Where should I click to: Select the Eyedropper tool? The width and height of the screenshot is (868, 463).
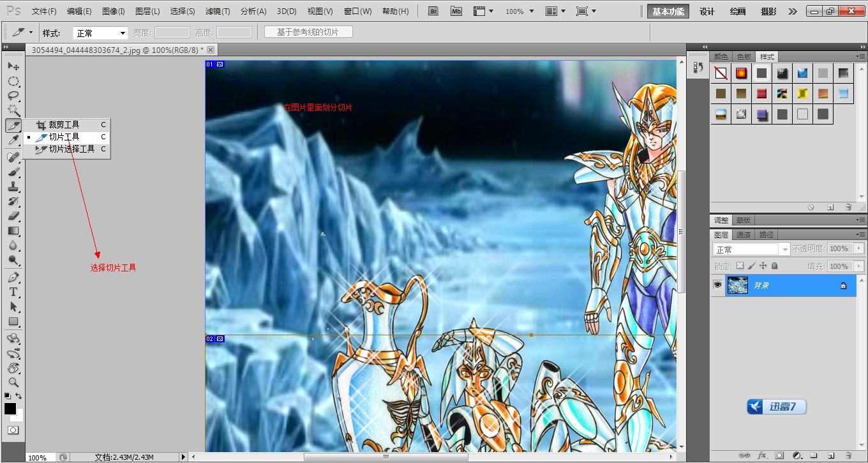[13, 140]
